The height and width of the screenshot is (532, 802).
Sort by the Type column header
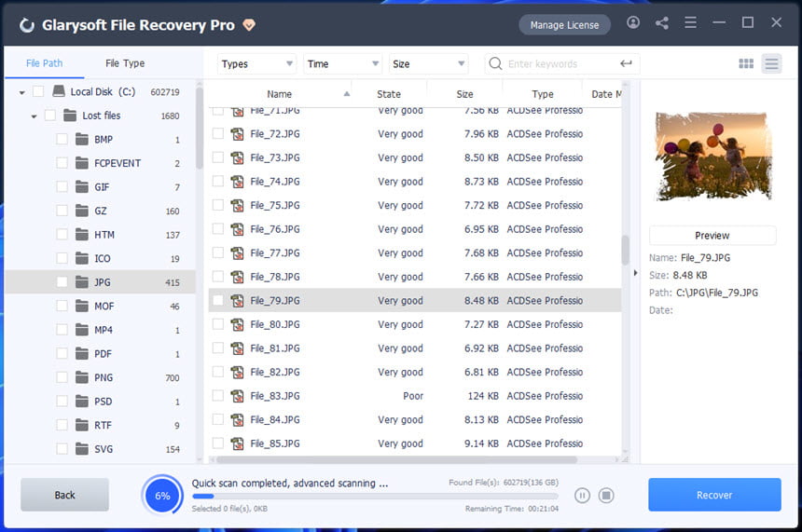(543, 94)
